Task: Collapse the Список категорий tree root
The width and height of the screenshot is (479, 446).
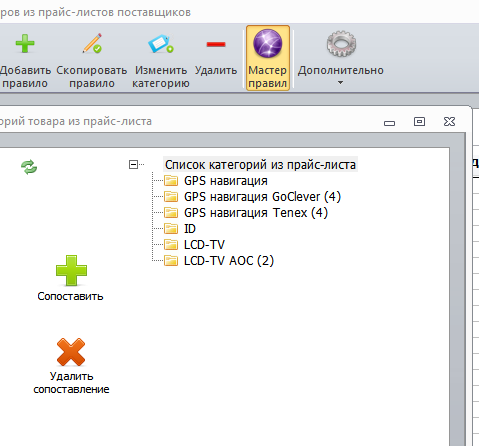Action: coord(133,164)
